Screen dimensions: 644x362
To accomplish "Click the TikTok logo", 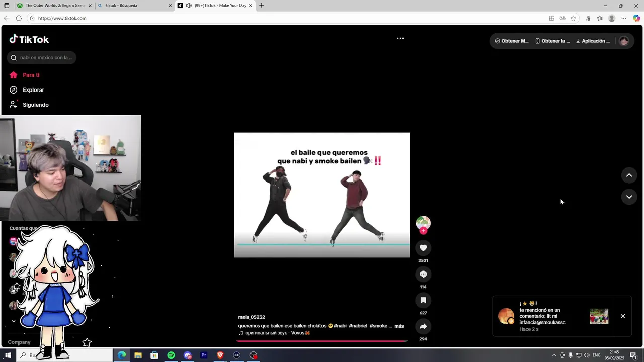I will tap(29, 39).
